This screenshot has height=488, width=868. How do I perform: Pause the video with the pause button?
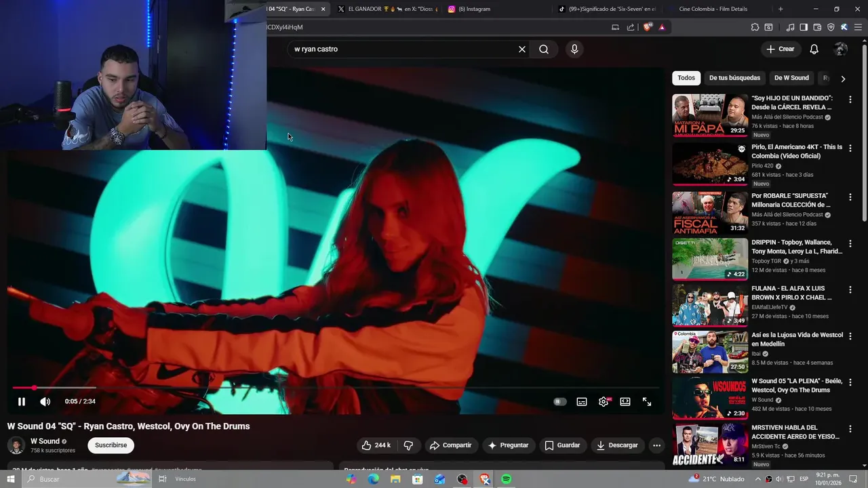22,402
